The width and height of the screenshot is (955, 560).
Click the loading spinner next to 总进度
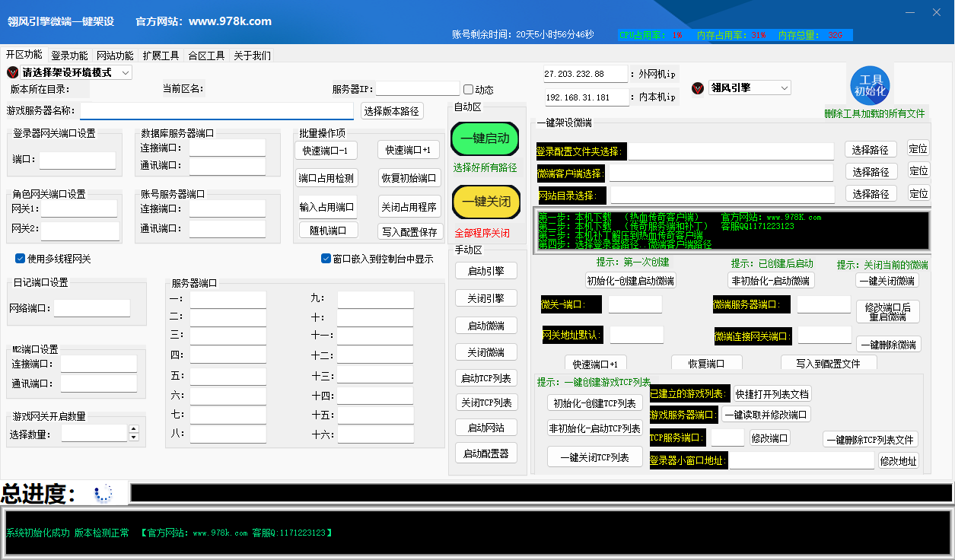point(103,493)
